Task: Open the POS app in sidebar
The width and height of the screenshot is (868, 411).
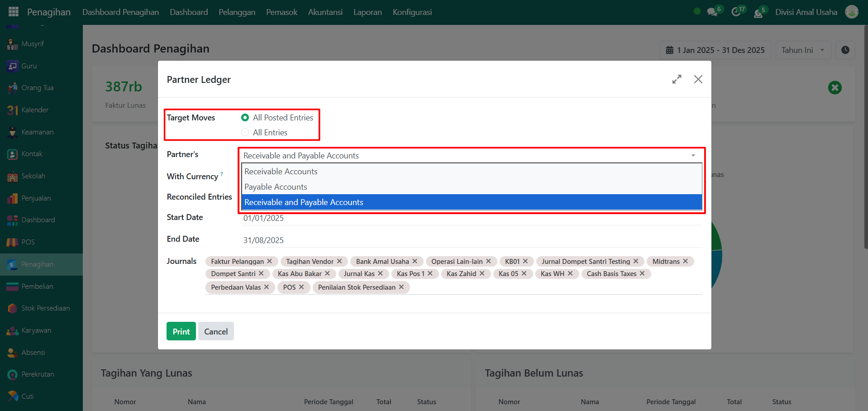Action: [x=28, y=242]
